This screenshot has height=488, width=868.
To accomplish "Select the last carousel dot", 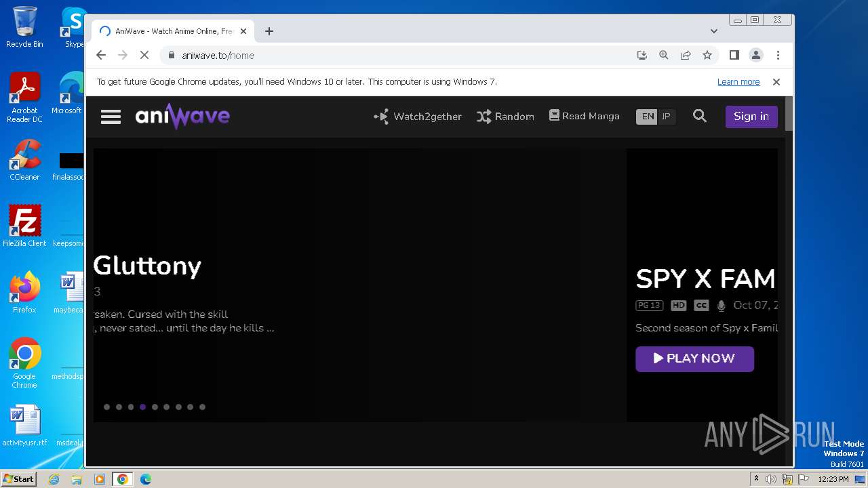I will pyautogui.click(x=202, y=407).
